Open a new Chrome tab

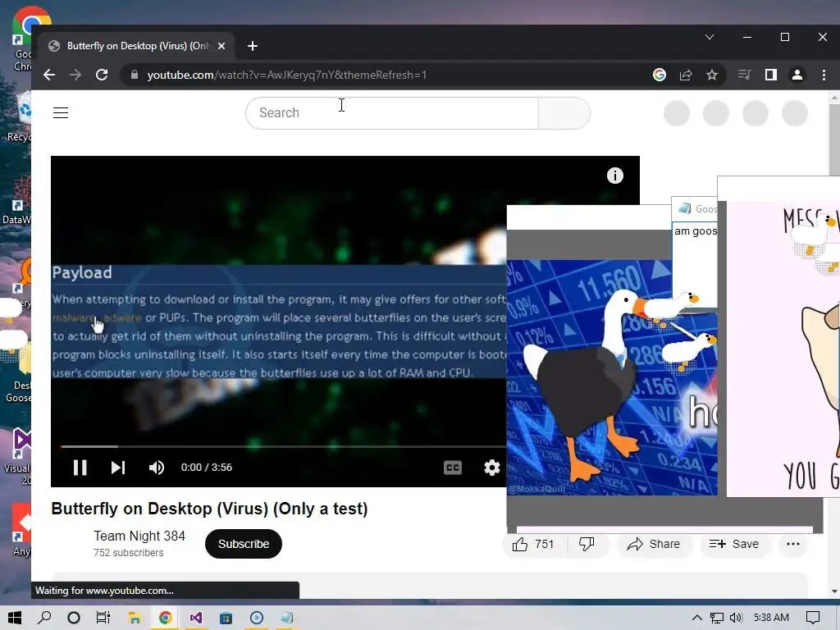[x=253, y=46]
